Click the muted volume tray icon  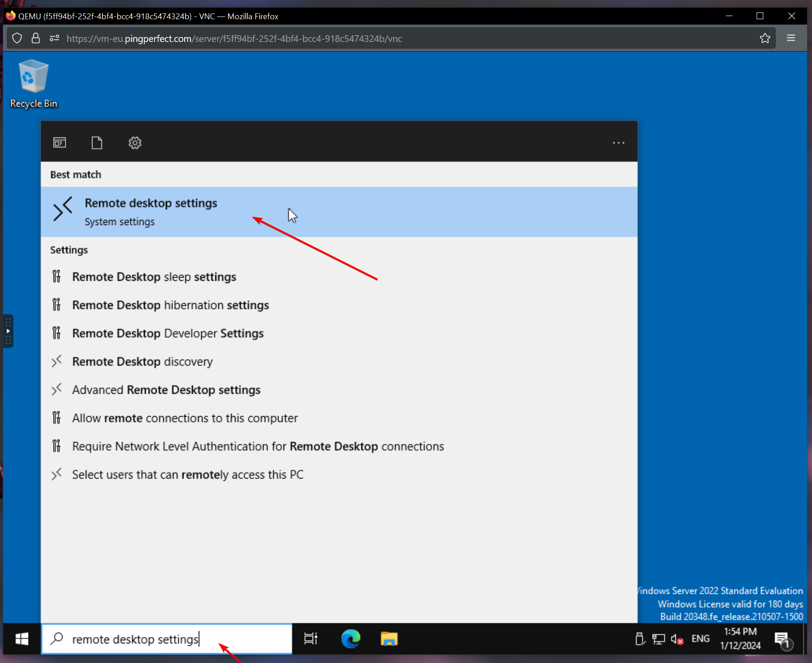[677, 639]
